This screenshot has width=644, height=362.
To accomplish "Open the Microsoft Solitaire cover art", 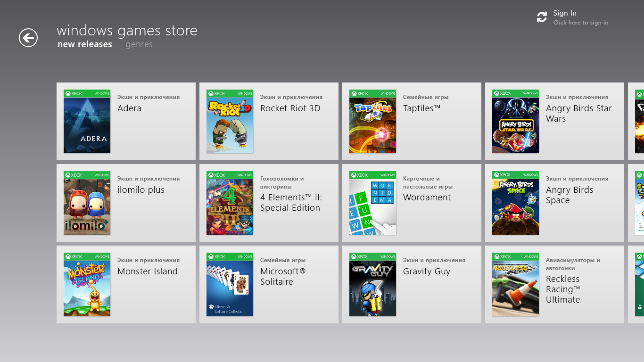I will click(x=230, y=285).
